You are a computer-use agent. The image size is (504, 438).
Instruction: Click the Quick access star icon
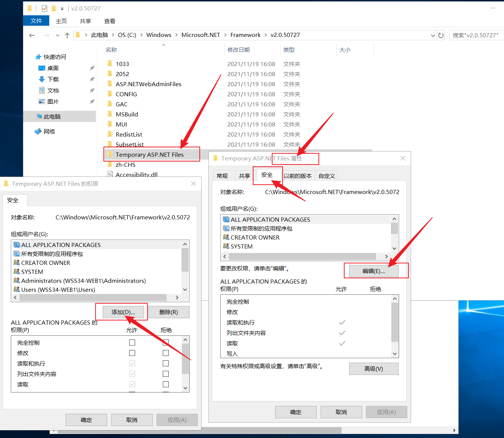(x=38, y=57)
